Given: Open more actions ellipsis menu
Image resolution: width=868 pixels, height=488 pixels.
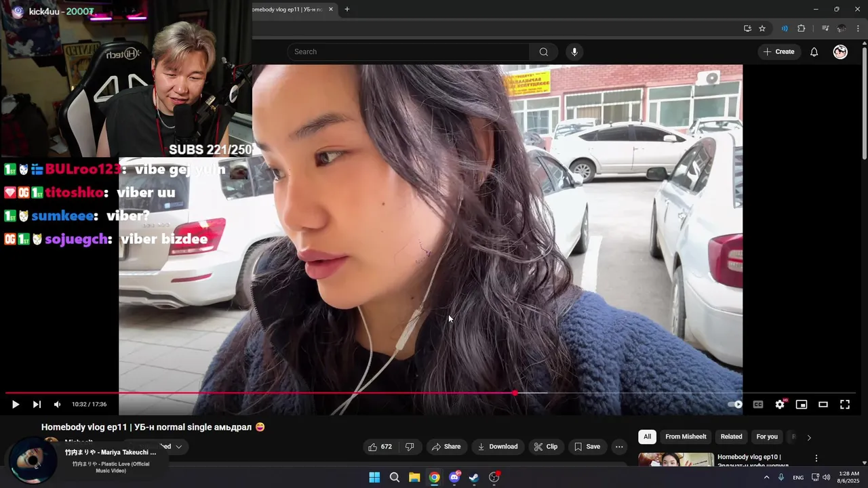Looking at the screenshot, I should pyautogui.click(x=619, y=447).
